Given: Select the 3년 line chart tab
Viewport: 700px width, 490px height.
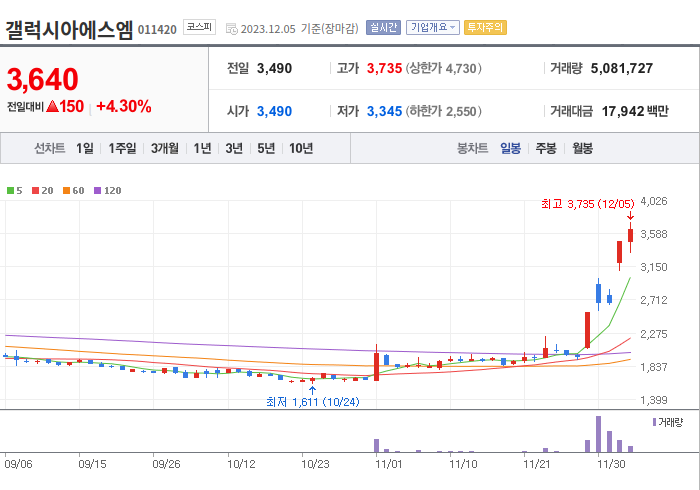Looking at the screenshot, I should pyautogui.click(x=234, y=148).
